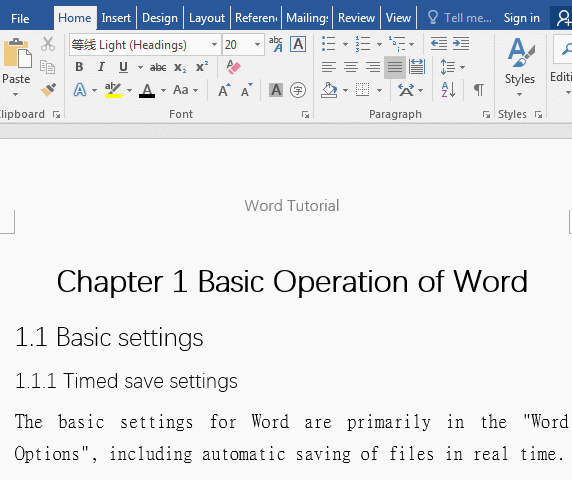Switch to the View tab
This screenshot has height=480, width=572.
point(398,18)
